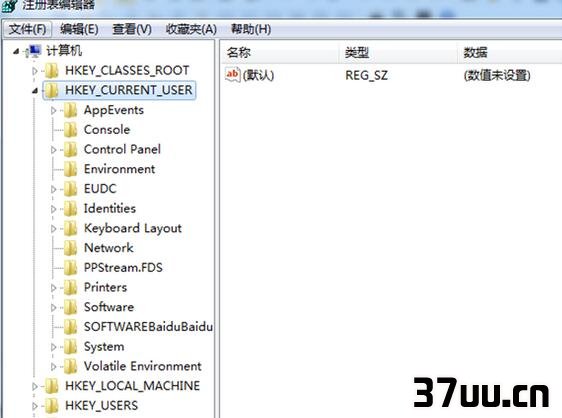Click the SOFTWAREBaiduBaidu folder icon
Viewport: 562px width, 418px height.
pyautogui.click(x=71, y=327)
